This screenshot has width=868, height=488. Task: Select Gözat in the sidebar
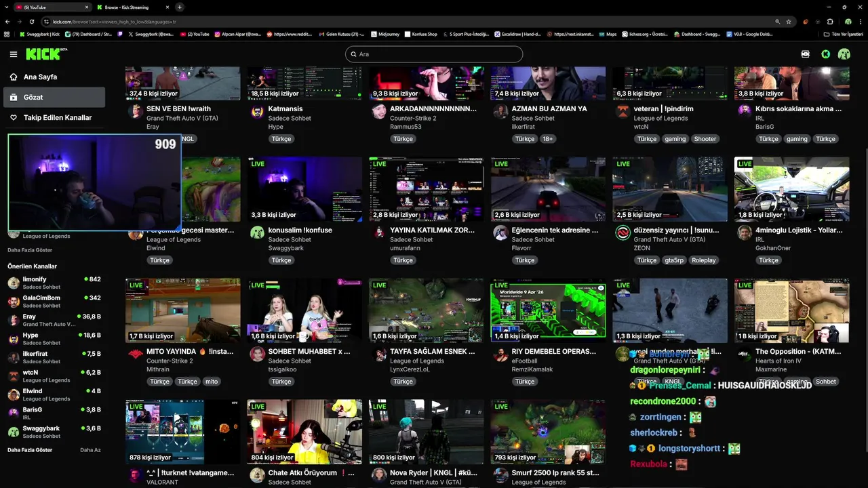(54, 98)
